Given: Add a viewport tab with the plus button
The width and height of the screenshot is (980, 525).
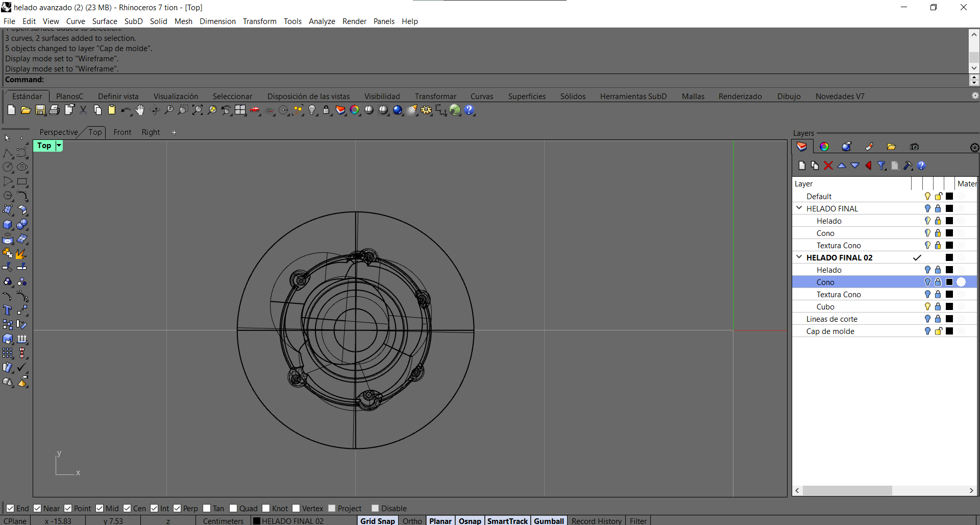Looking at the screenshot, I should point(174,132).
